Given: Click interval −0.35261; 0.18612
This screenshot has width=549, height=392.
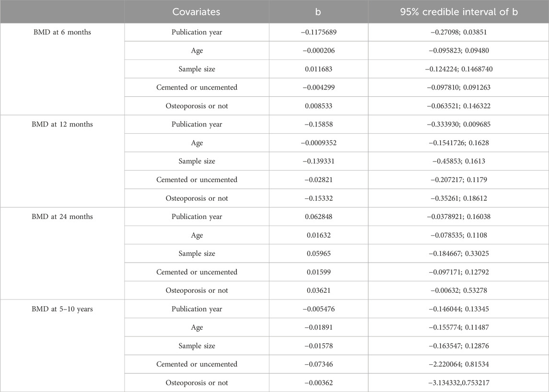Looking at the screenshot, I should coord(458,198).
